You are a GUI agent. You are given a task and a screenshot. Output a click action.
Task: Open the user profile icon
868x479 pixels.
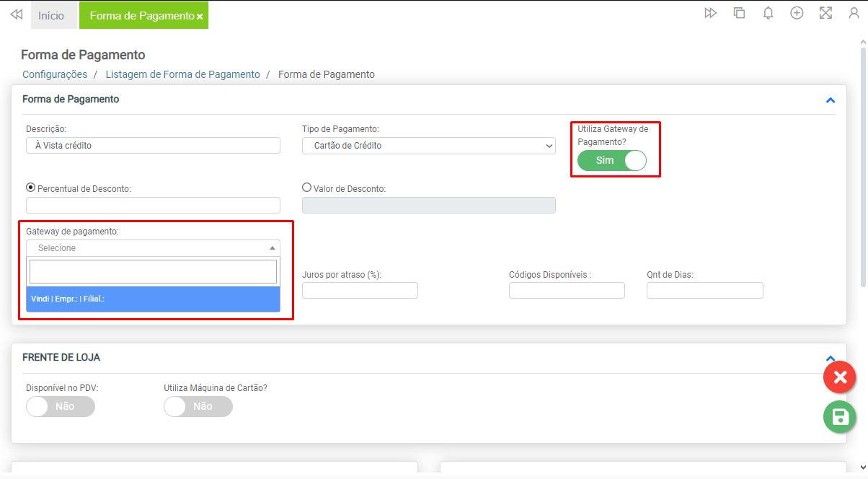tap(854, 13)
